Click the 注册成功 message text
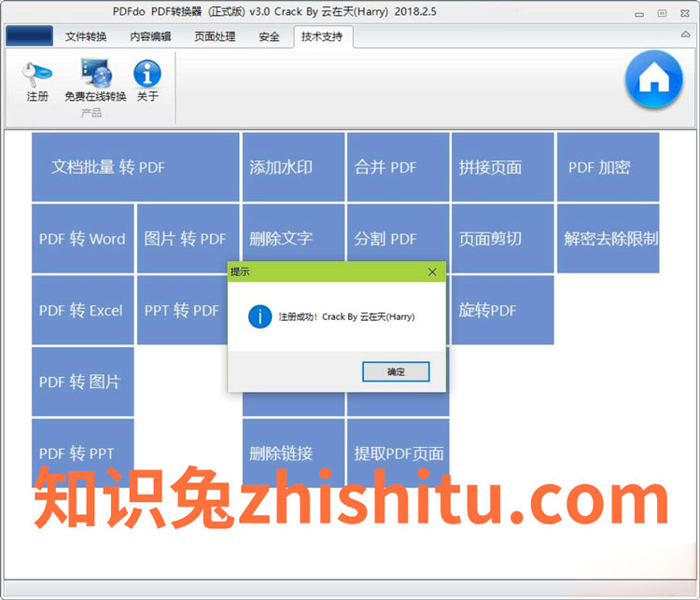The image size is (700, 600). pos(346,316)
